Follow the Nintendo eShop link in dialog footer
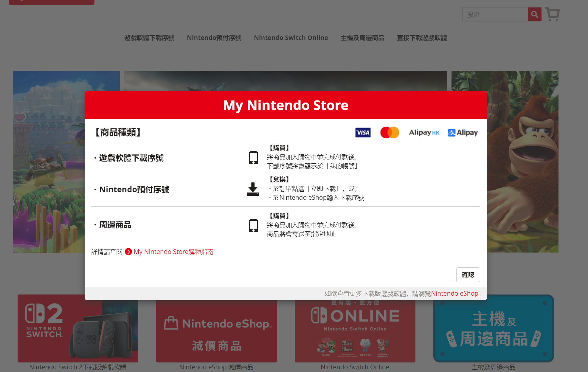This screenshot has height=372, width=588. [454, 294]
